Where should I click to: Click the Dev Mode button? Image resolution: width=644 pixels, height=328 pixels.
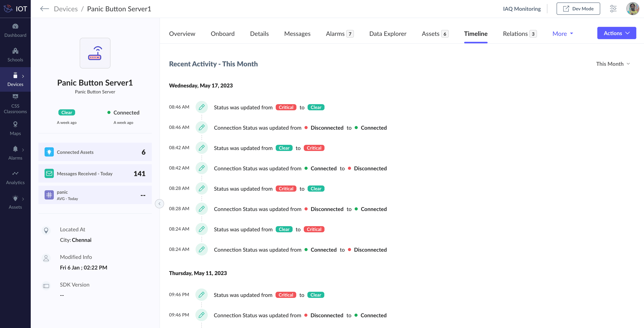[578, 9]
